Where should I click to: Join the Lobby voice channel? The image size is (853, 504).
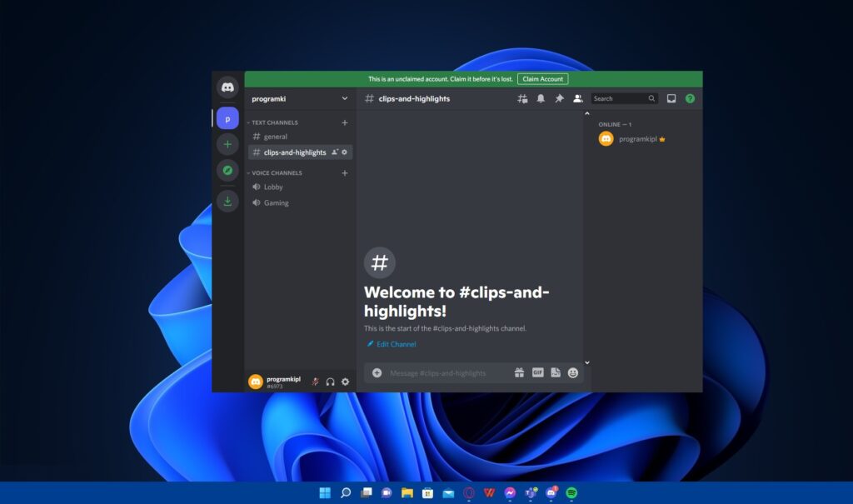point(300,187)
